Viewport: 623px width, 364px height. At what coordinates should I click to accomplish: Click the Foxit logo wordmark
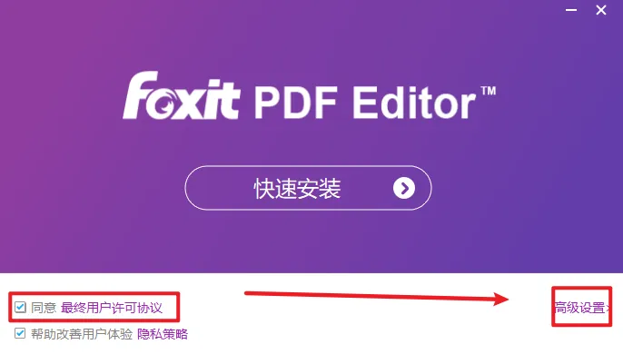click(x=182, y=95)
